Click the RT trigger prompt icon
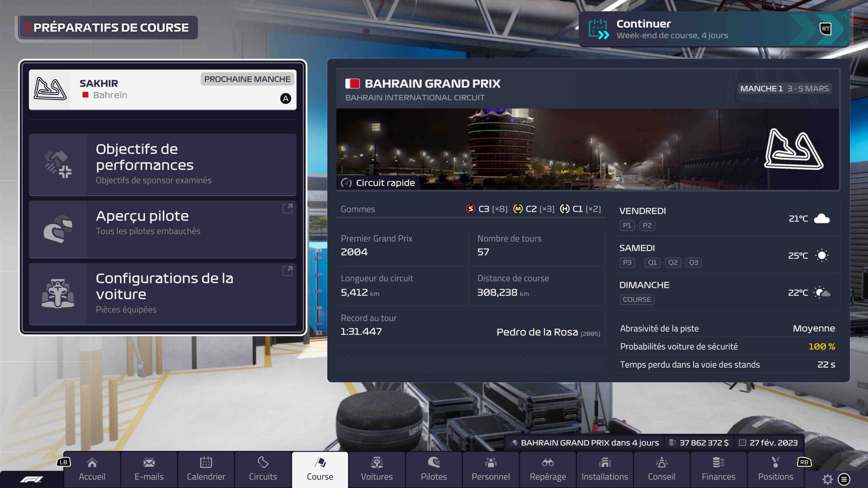The height and width of the screenshot is (488, 868). (826, 29)
